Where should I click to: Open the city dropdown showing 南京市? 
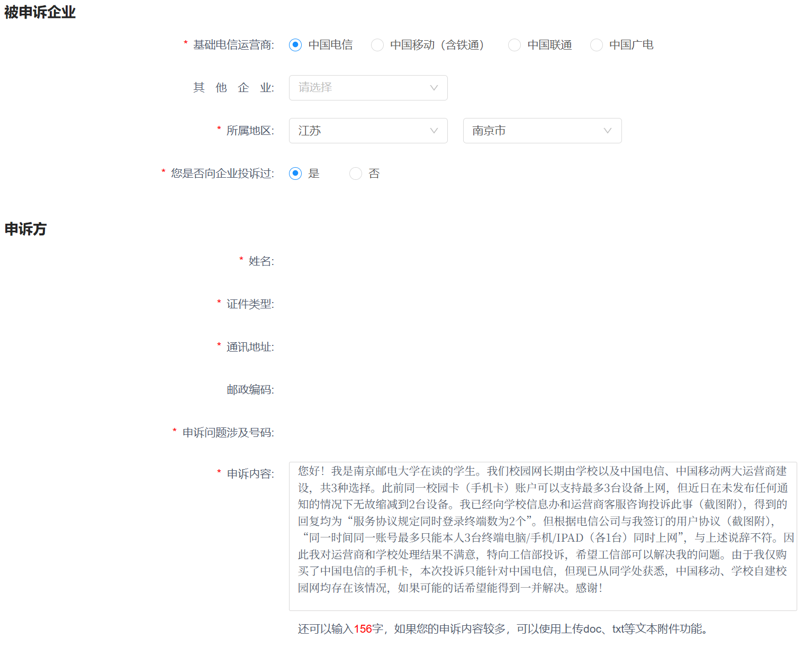[x=542, y=131]
